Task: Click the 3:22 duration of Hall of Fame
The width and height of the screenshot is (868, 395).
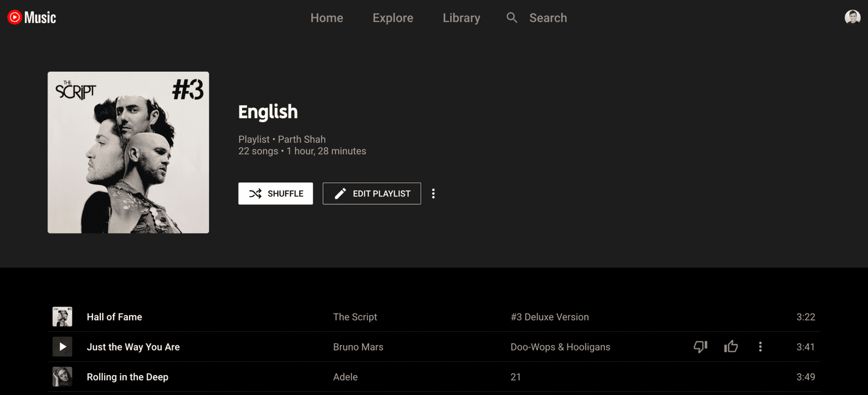Action: pyautogui.click(x=806, y=317)
